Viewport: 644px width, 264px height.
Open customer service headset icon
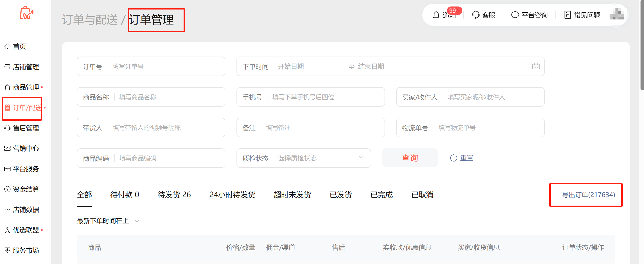click(x=475, y=15)
